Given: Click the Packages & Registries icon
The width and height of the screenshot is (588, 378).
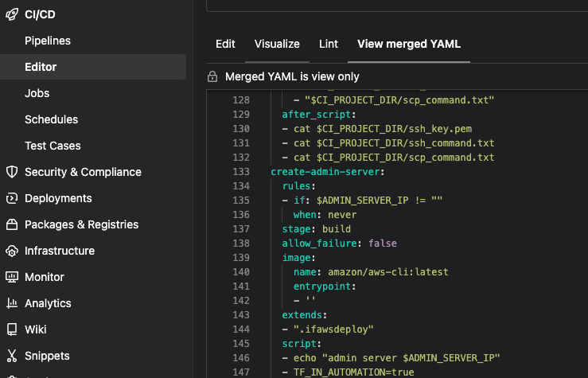Looking at the screenshot, I should [x=12, y=224].
